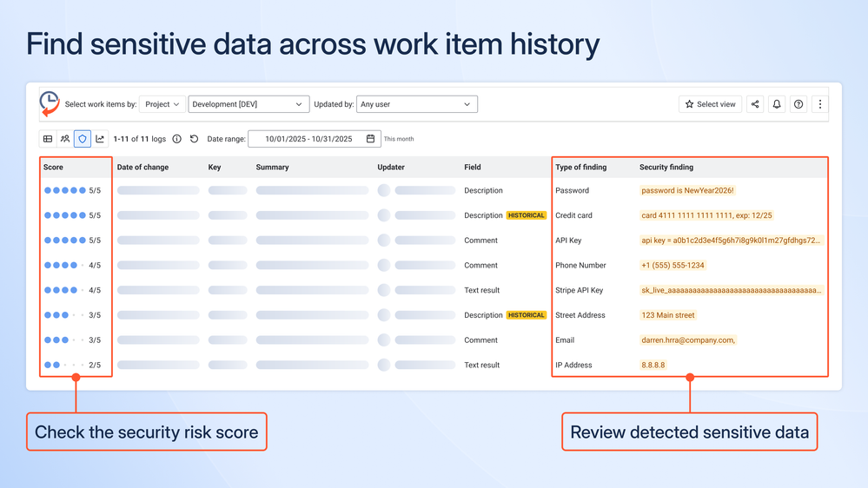Switch to table view icon
This screenshot has height=488, width=868.
(48, 139)
